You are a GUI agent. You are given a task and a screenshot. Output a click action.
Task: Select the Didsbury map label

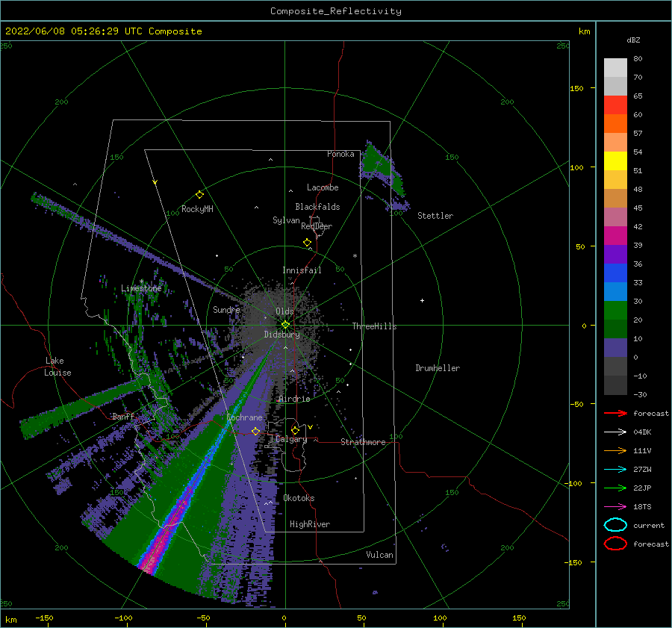point(281,335)
